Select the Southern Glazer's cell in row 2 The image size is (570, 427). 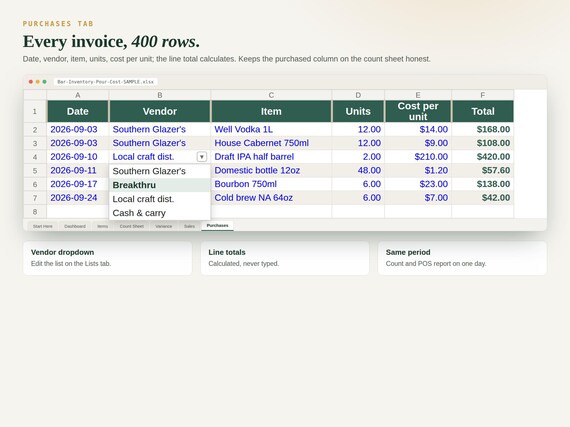(x=160, y=129)
